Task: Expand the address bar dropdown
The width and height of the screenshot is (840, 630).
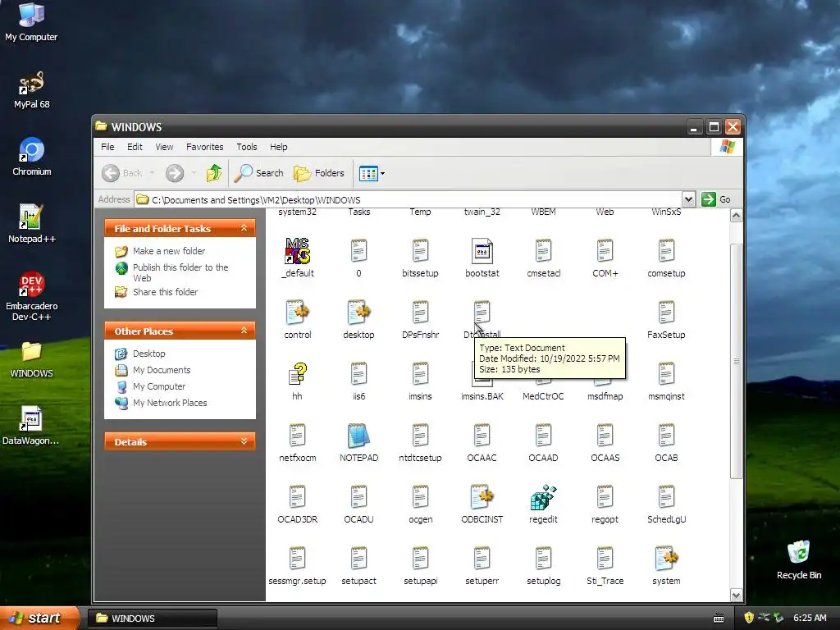Action: (x=688, y=199)
